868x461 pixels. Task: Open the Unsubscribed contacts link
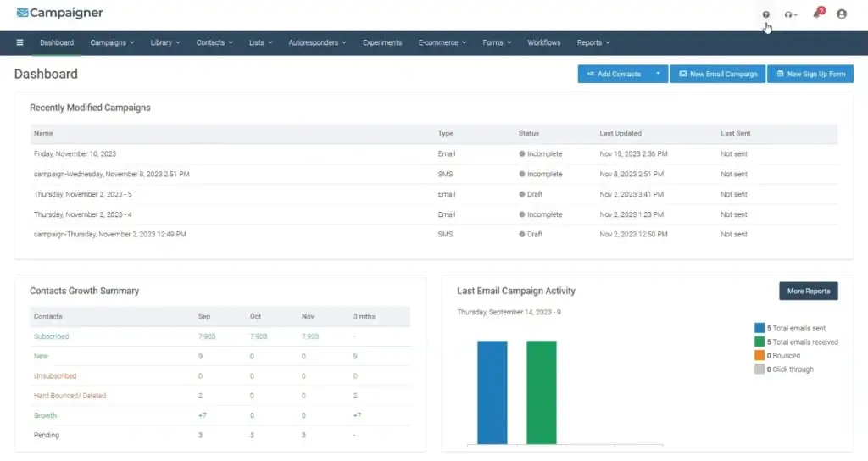55,375
